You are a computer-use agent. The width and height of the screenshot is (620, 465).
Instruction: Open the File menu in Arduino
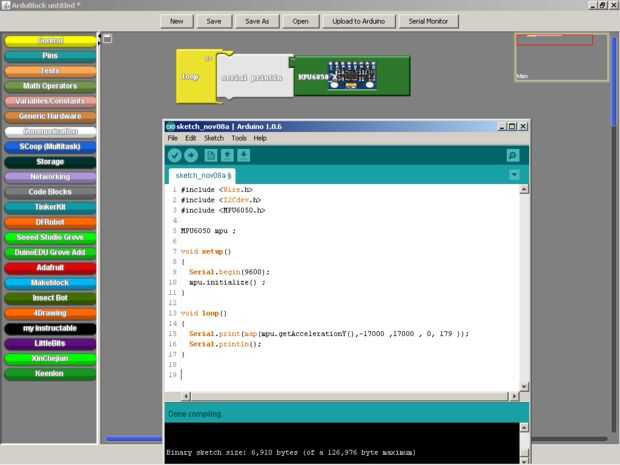click(x=173, y=138)
